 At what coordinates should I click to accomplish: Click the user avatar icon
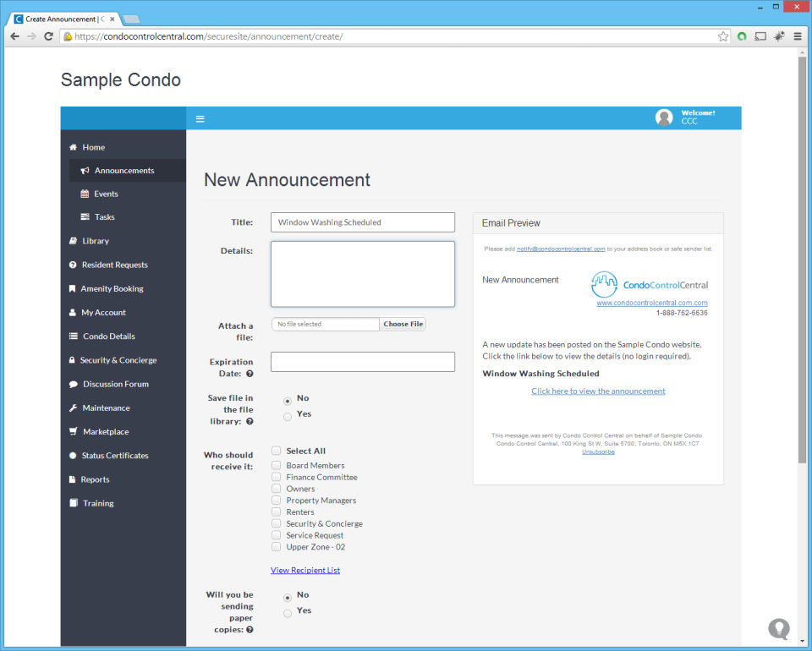click(664, 118)
